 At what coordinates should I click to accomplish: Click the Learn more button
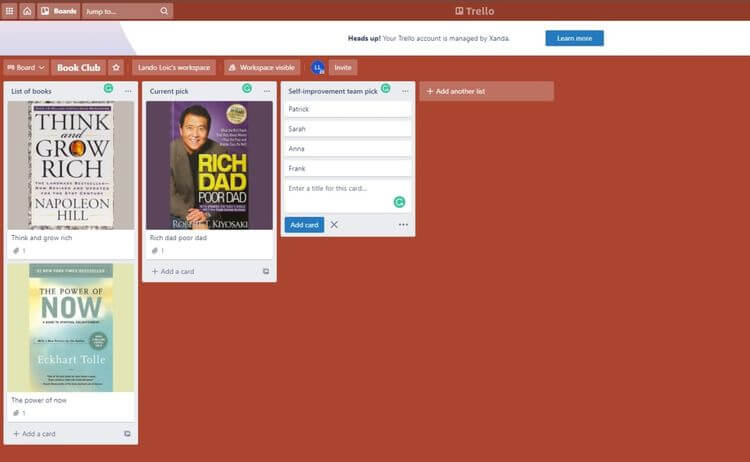[574, 38]
